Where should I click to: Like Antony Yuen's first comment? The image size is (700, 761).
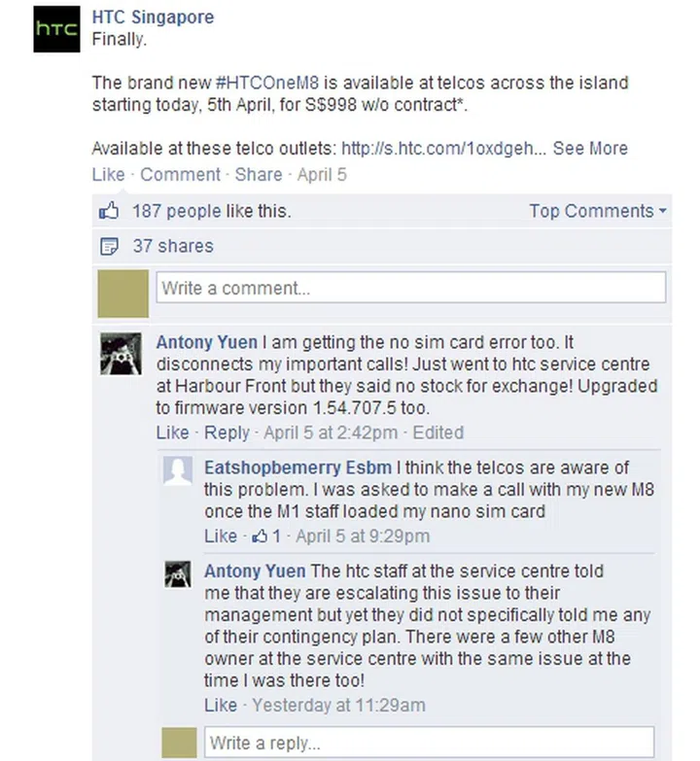tap(172, 432)
